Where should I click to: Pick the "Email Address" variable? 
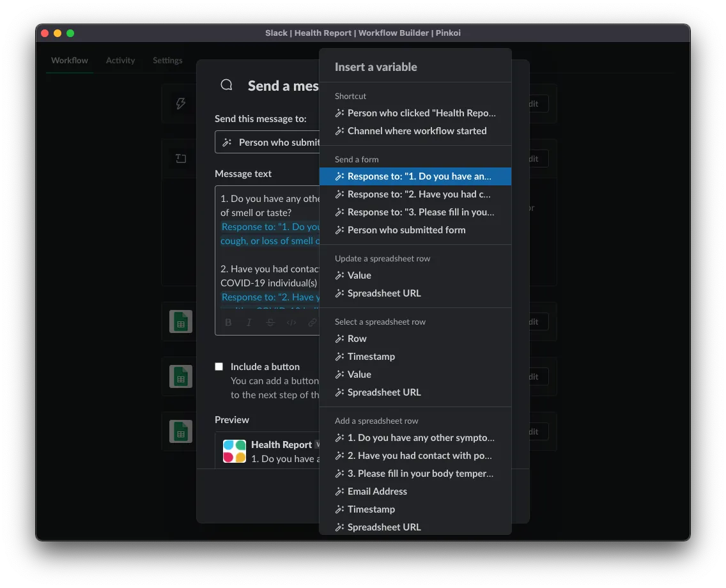pyautogui.click(x=377, y=491)
